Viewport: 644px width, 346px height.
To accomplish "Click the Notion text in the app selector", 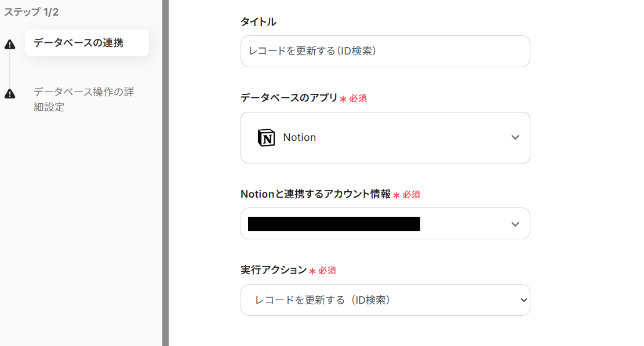I will 299,137.
